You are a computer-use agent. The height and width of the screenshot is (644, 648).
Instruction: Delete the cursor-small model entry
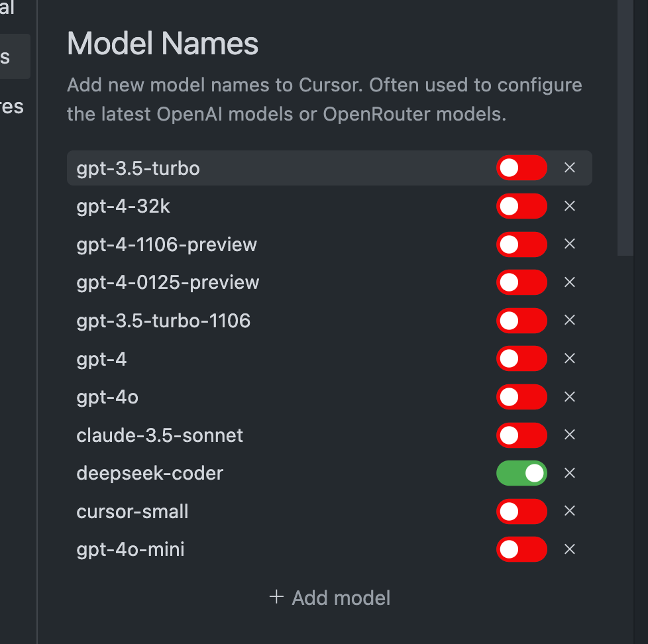569,511
